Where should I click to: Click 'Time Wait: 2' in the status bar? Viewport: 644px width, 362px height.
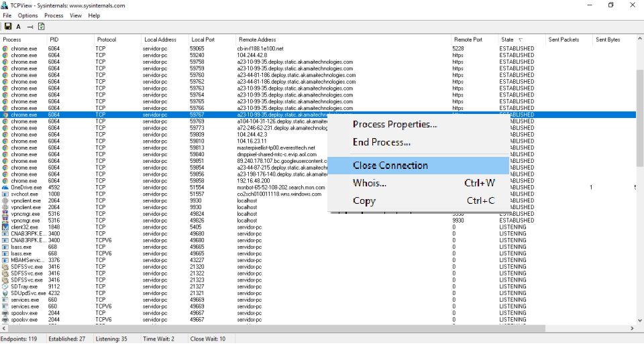[x=158, y=339]
